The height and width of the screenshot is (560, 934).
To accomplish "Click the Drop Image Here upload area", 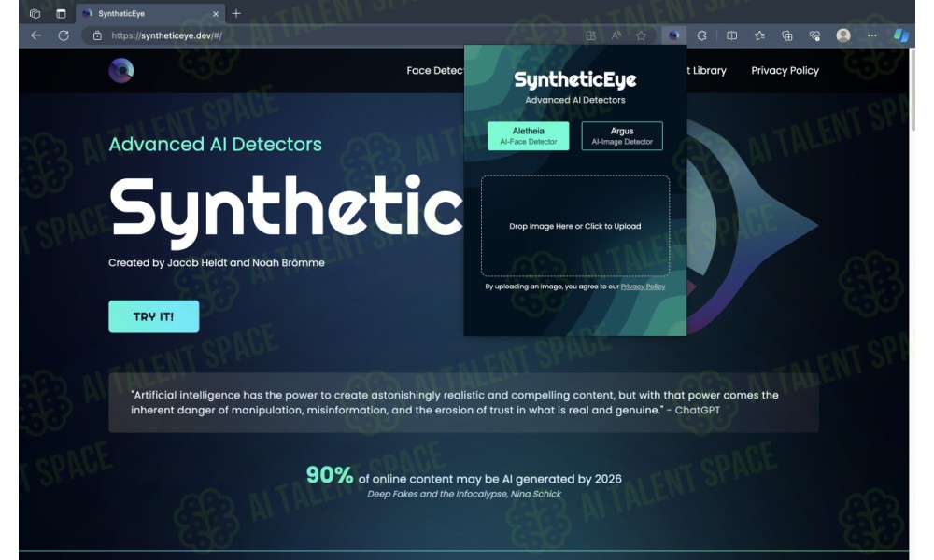I will (575, 226).
